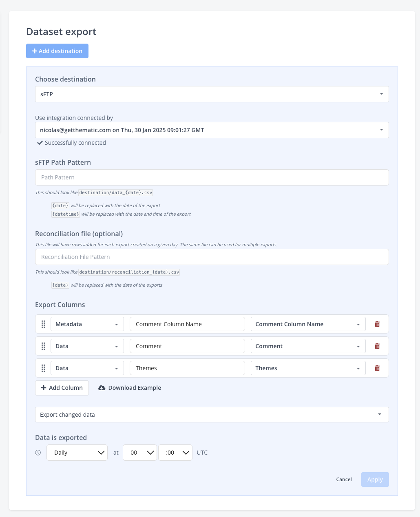The width and height of the screenshot is (420, 517).
Task: Delete the Metadata column row
Action: coord(377,324)
